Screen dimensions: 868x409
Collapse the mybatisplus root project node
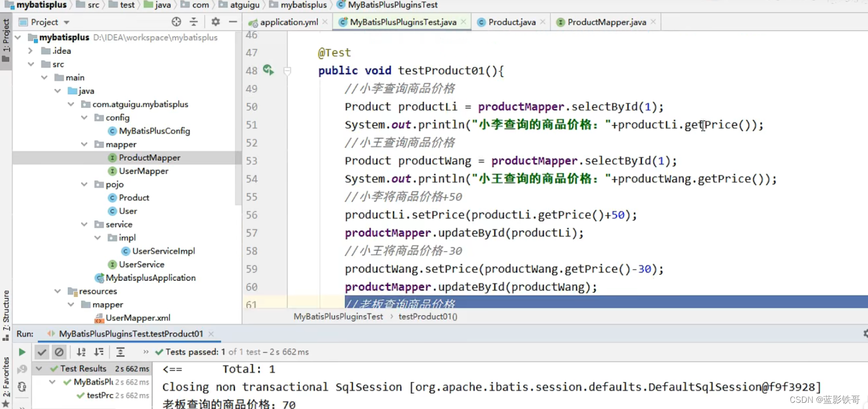pyautogui.click(x=18, y=37)
